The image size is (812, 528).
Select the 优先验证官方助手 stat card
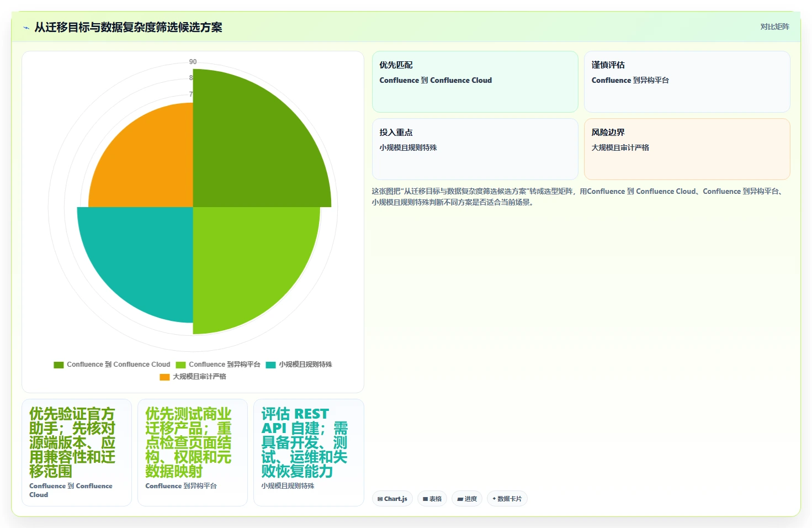coord(77,452)
